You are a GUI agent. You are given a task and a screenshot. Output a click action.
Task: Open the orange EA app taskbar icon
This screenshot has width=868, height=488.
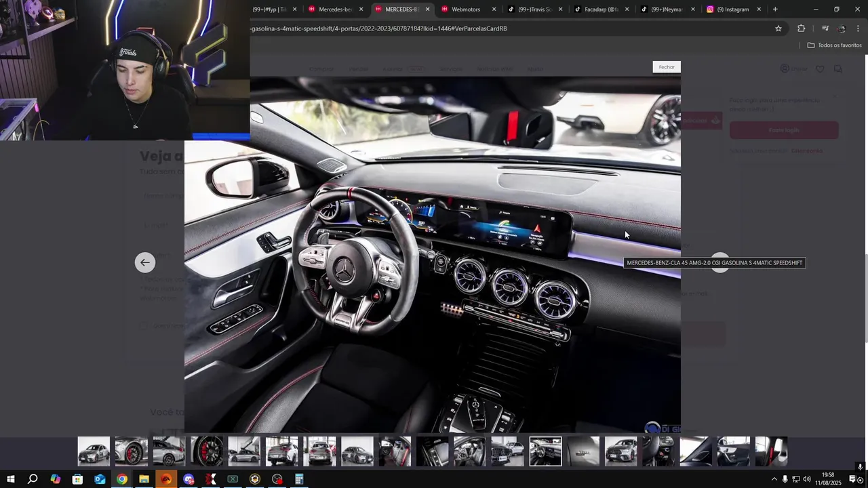tap(166, 479)
